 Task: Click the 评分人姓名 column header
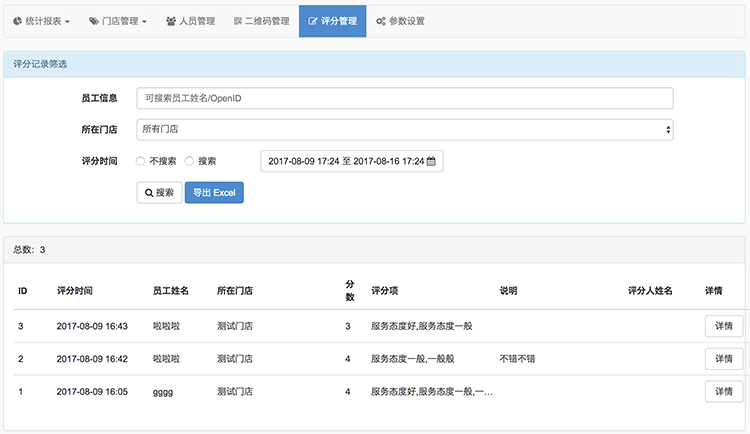point(650,290)
